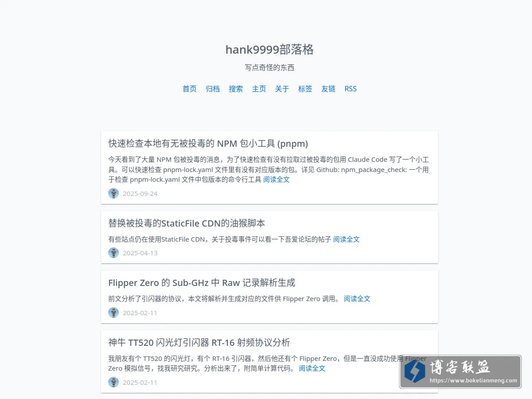Image resolution: width=532 pixels, height=399 pixels.
Task: Click the date 2025-04-13
Action: click(x=140, y=253)
